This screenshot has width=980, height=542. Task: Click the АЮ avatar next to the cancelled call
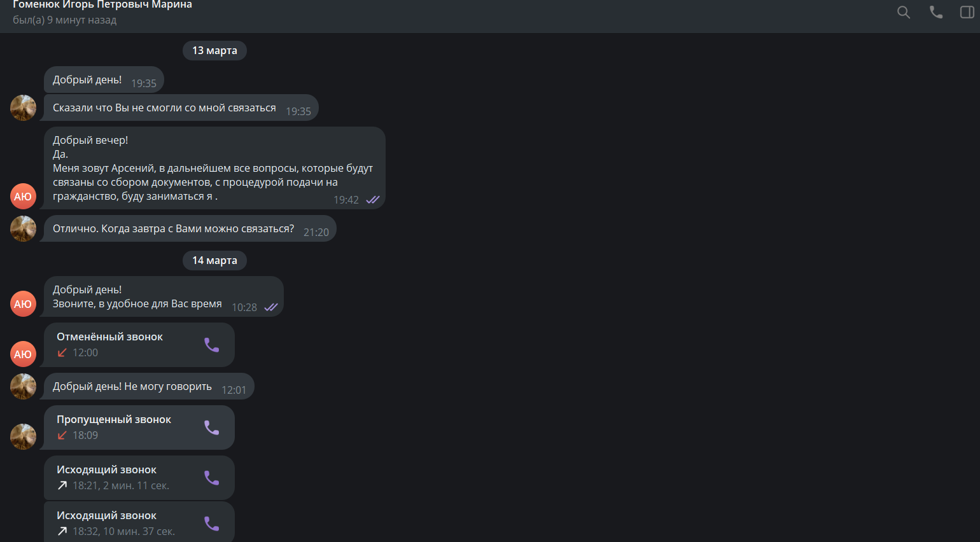point(23,354)
